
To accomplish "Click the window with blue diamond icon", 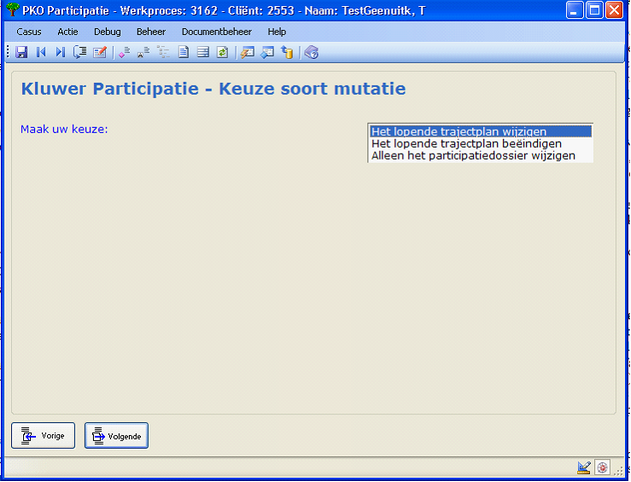I will click(267, 52).
